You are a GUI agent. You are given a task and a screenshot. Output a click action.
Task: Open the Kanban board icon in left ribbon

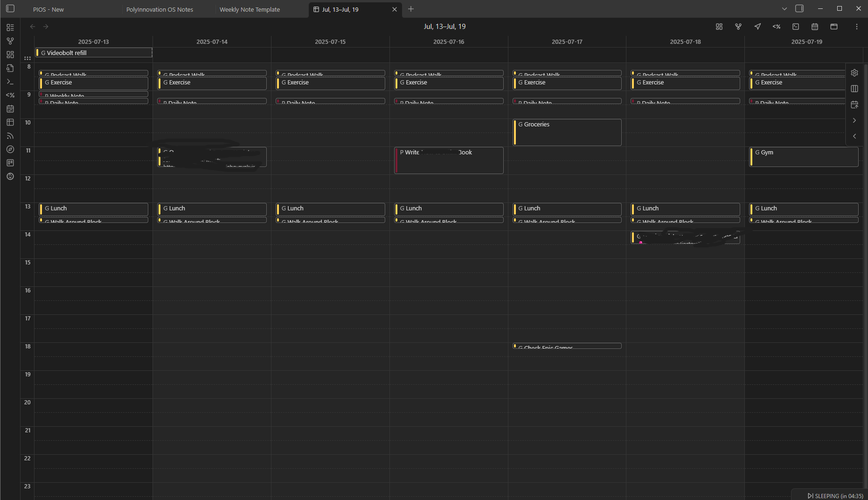click(10, 163)
